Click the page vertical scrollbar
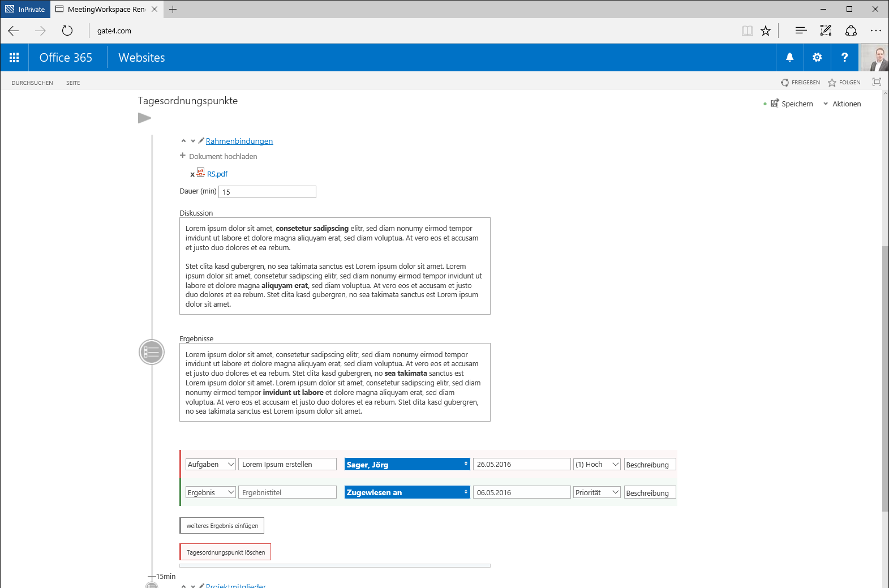The width and height of the screenshot is (889, 588). [x=885, y=379]
